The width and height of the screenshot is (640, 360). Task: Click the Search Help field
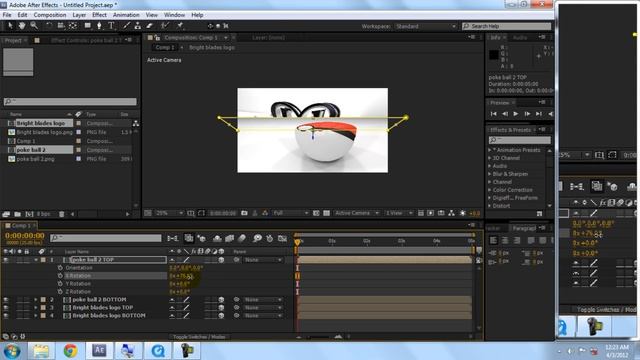[x=507, y=26]
